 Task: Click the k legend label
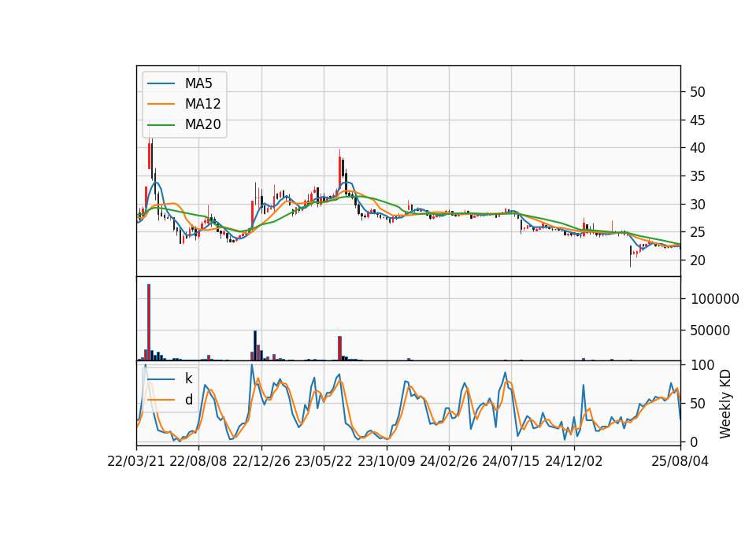[x=188, y=379]
